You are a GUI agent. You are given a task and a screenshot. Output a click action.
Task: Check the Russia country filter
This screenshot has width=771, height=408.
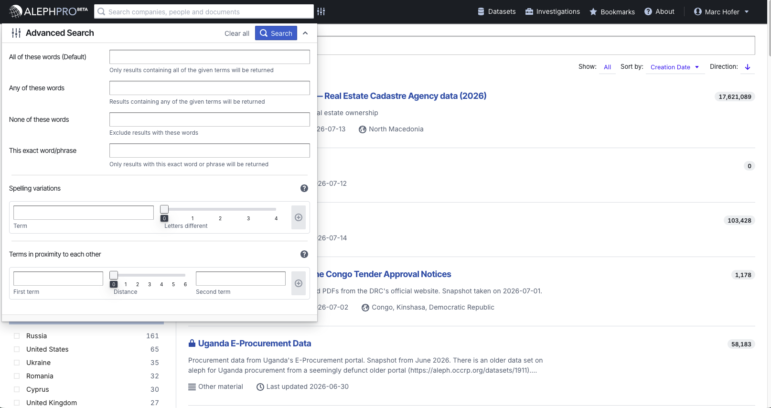point(17,336)
